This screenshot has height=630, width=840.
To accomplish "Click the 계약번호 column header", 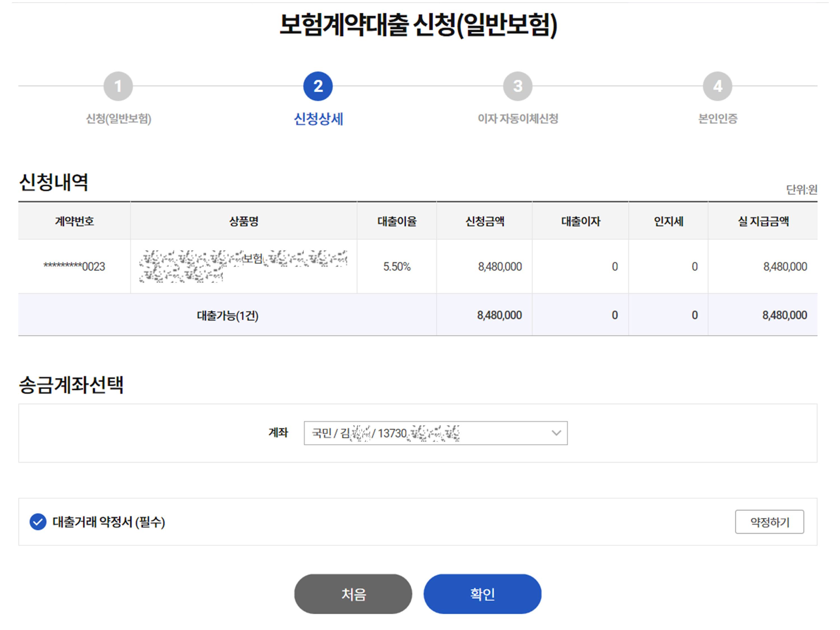I will (74, 221).
